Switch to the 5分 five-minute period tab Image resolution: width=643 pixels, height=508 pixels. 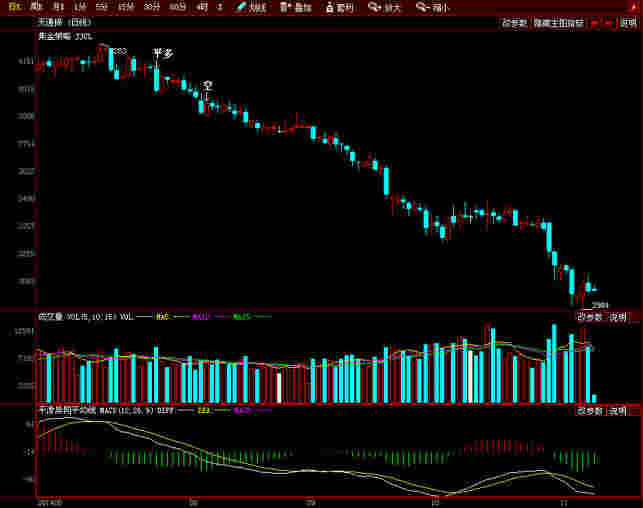click(x=101, y=7)
